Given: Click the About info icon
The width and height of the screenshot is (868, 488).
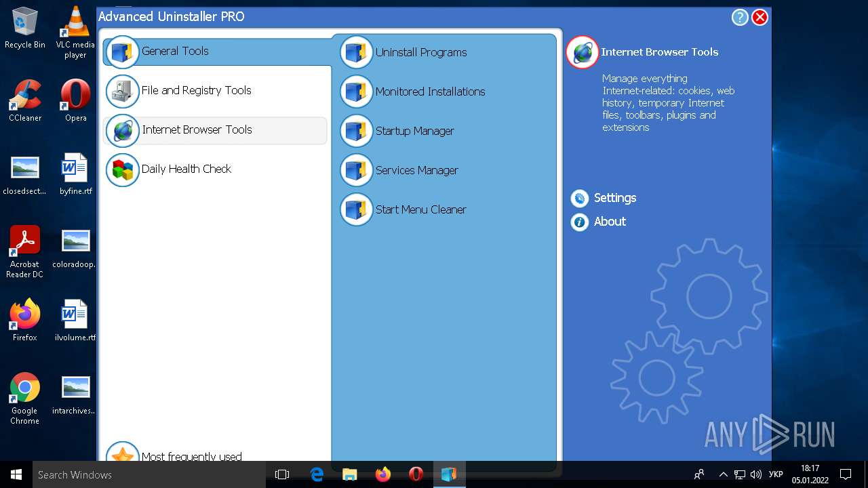Looking at the screenshot, I should (x=579, y=222).
